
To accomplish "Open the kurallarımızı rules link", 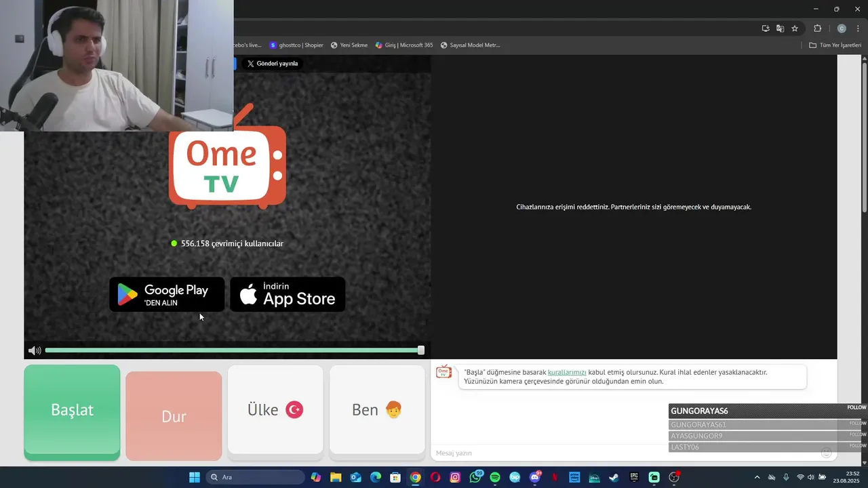I will (567, 372).
